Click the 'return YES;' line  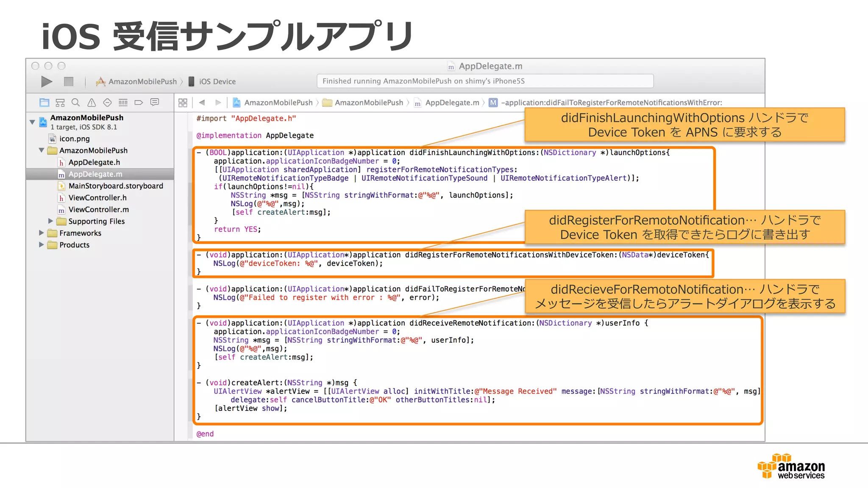237,229
